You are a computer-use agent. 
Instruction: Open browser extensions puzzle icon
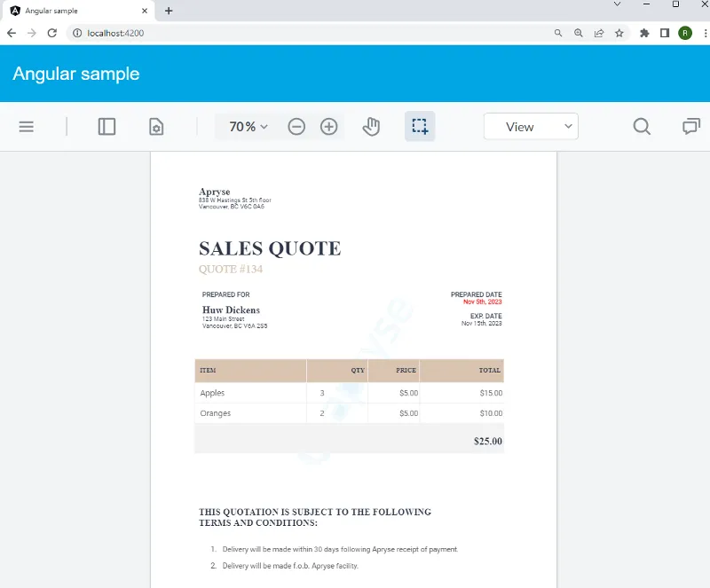pos(644,33)
